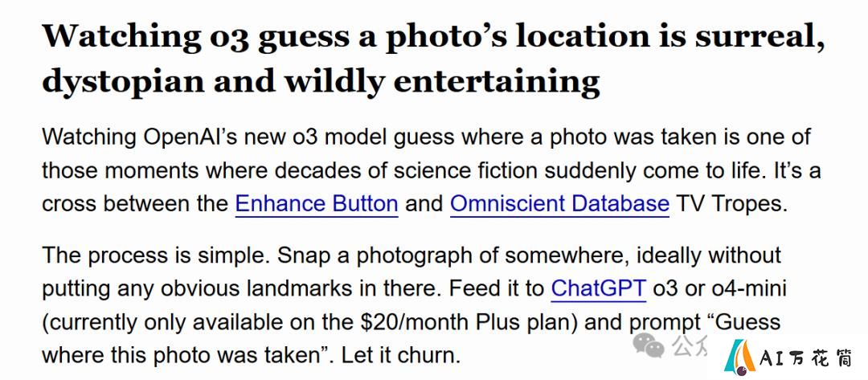
Task: Open the Enhance Button link
Action: 317,203
